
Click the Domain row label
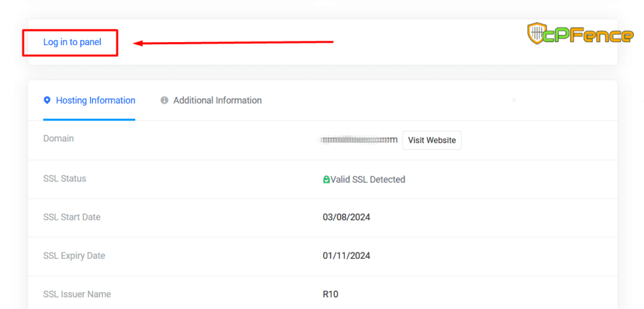point(58,138)
